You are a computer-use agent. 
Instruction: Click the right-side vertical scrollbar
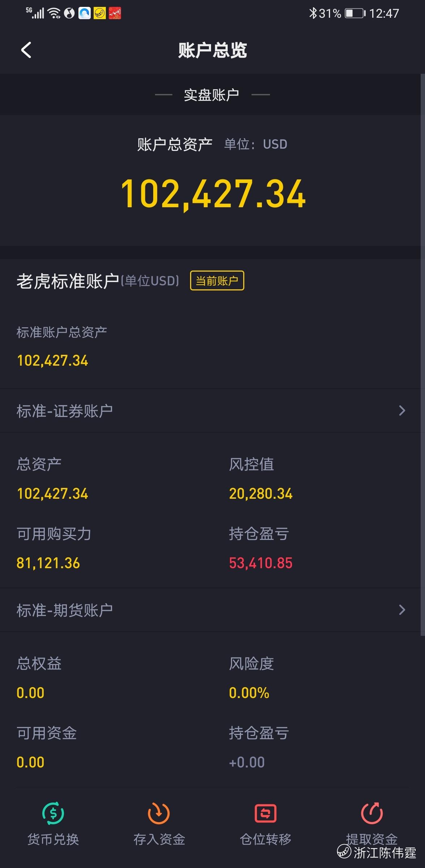coord(422,354)
